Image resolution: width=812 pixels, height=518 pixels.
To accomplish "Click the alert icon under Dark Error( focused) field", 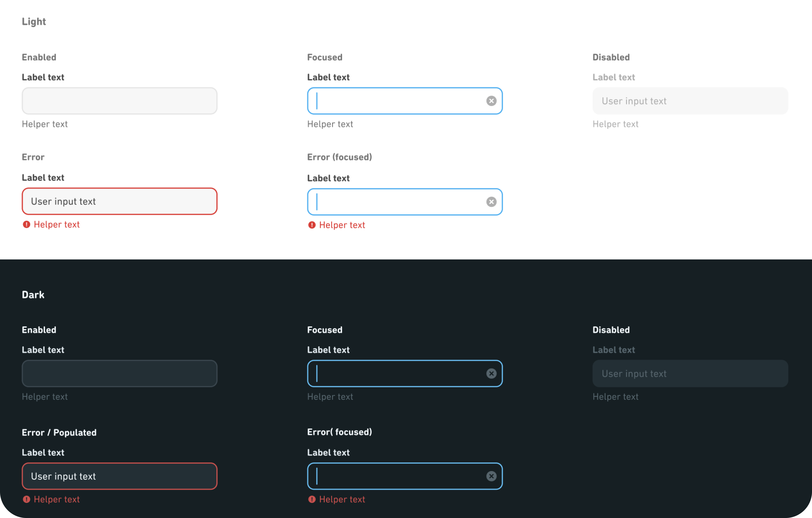I will [x=312, y=499].
